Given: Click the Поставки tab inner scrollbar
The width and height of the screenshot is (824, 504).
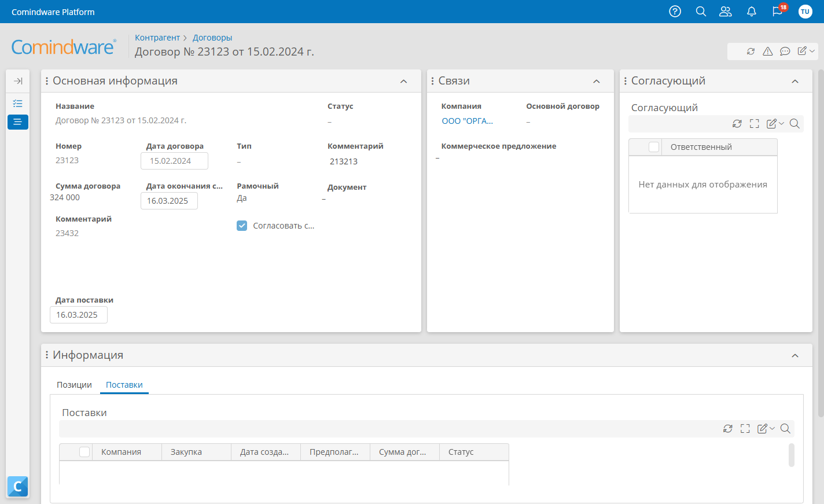Looking at the screenshot, I should [x=792, y=455].
